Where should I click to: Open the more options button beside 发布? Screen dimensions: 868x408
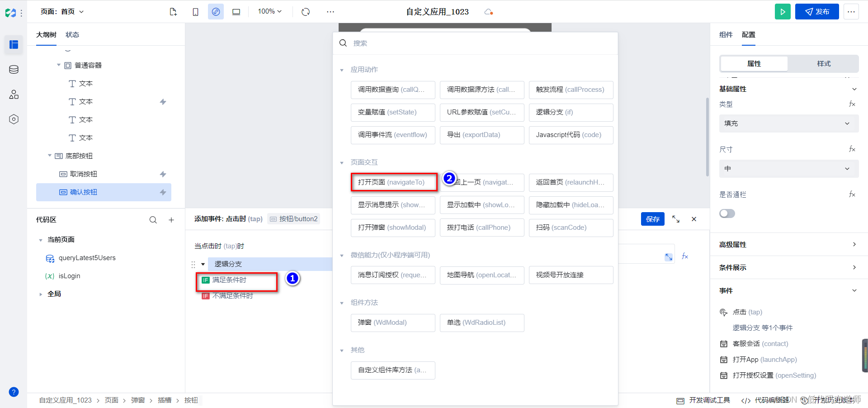[851, 12]
